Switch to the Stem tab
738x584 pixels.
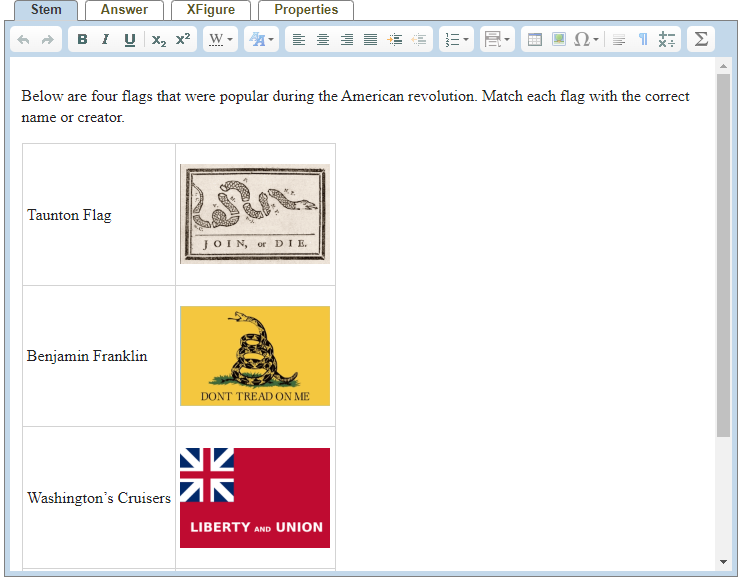pyautogui.click(x=46, y=10)
